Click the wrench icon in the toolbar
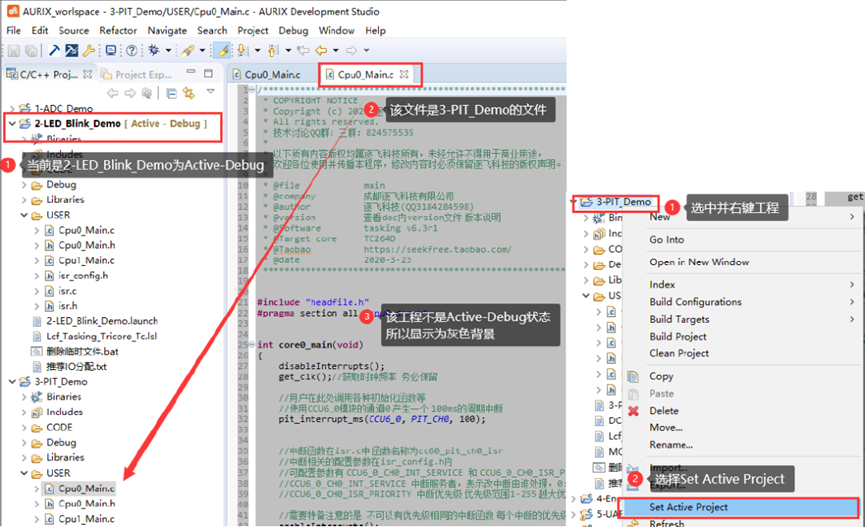 [x=89, y=51]
